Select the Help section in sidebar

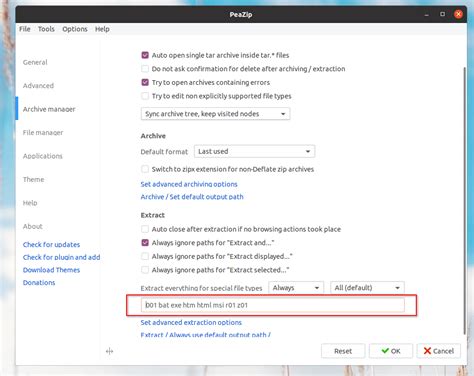pos(30,203)
